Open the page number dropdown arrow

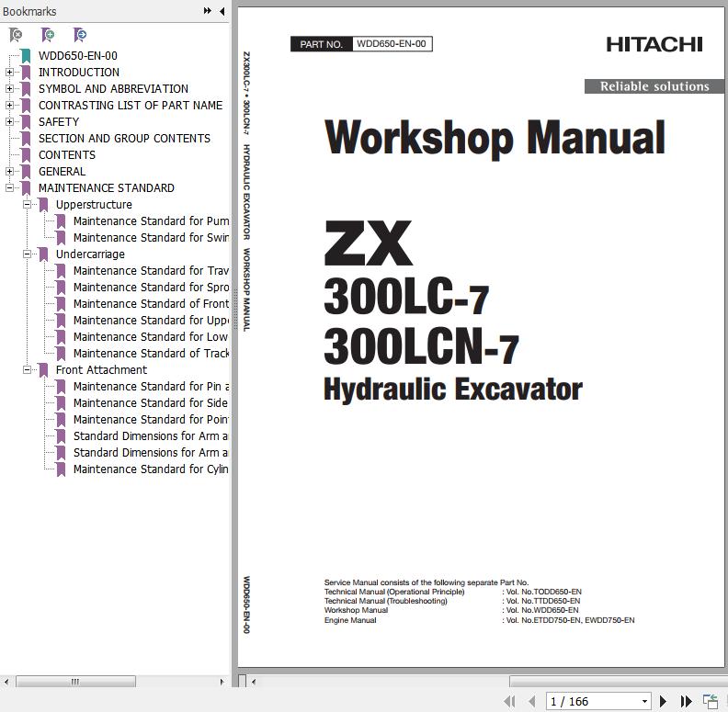pos(644,701)
